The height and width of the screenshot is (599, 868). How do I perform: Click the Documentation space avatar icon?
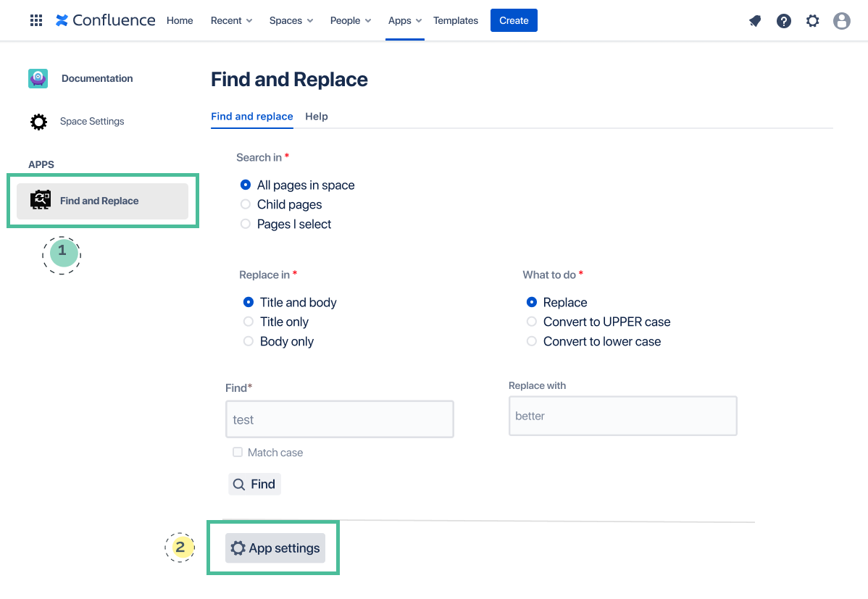click(38, 78)
